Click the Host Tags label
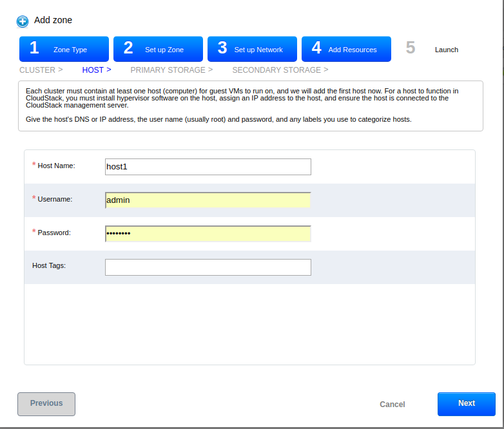The image size is (504, 429). [49, 265]
